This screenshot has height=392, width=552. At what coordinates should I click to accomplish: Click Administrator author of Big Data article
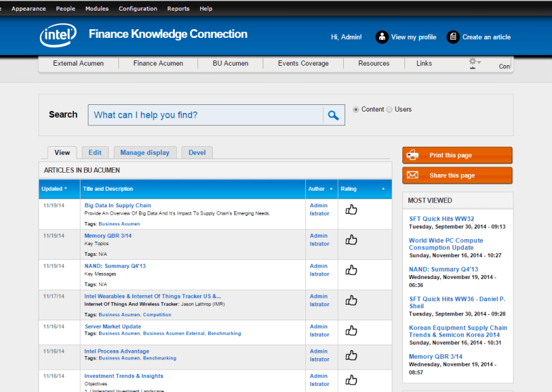319,209
